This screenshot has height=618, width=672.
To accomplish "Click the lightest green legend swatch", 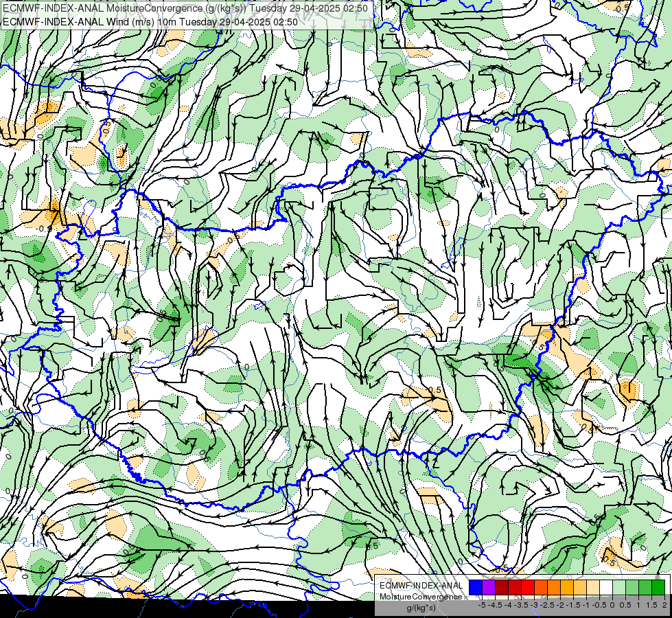I will coord(619,587).
